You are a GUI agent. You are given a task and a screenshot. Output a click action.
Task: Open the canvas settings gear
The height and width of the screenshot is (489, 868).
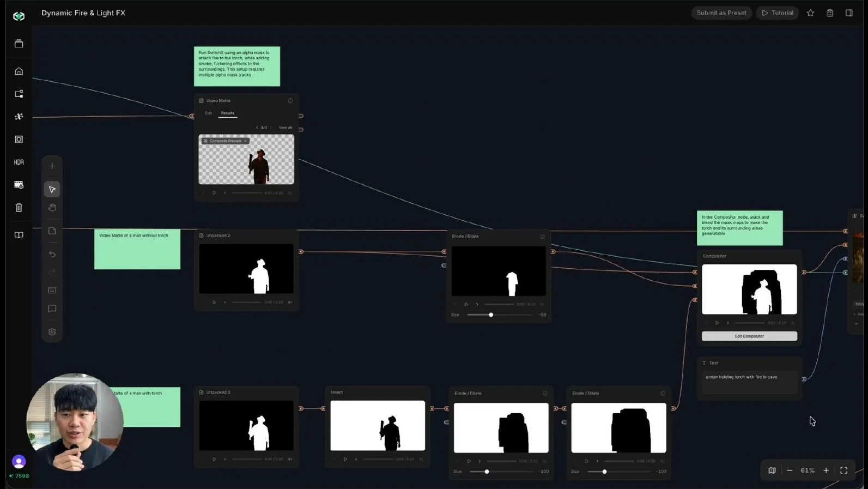pos(52,332)
